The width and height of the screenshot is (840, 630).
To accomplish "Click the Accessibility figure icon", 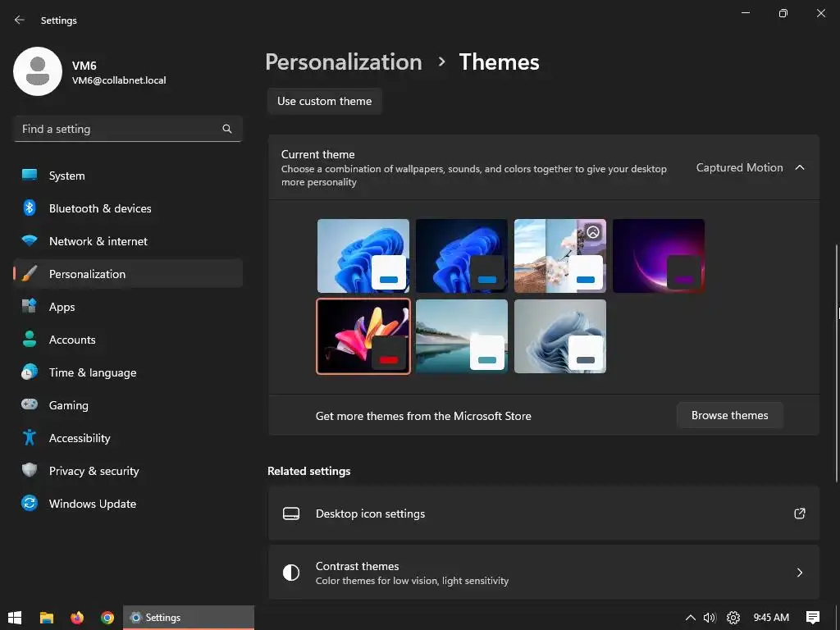I will click(x=30, y=438).
